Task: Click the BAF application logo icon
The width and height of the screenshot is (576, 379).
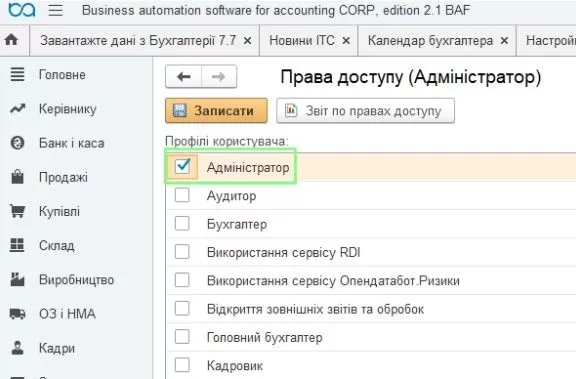Action: (22, 10)
